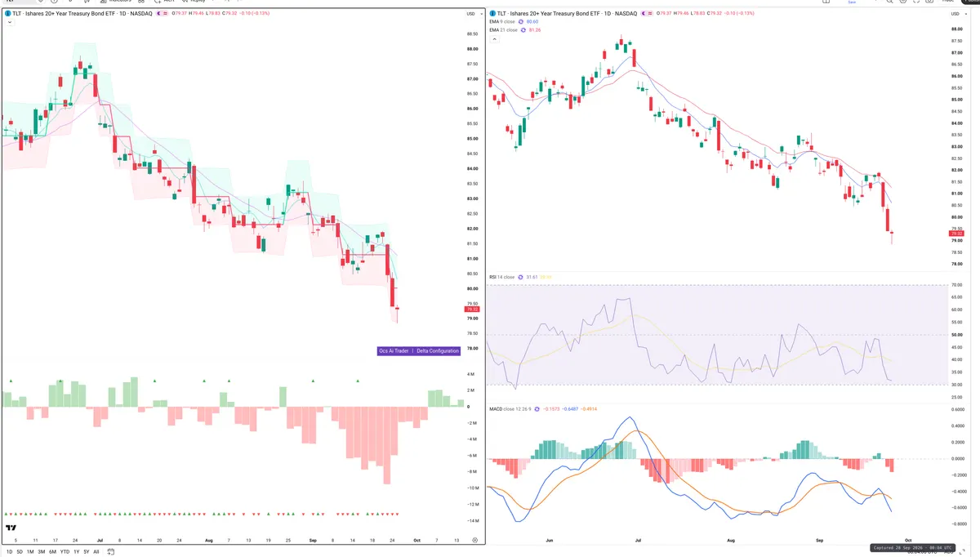Select the 5D time range
Viewport: 980px width, 557px height.
coord(20,552)
